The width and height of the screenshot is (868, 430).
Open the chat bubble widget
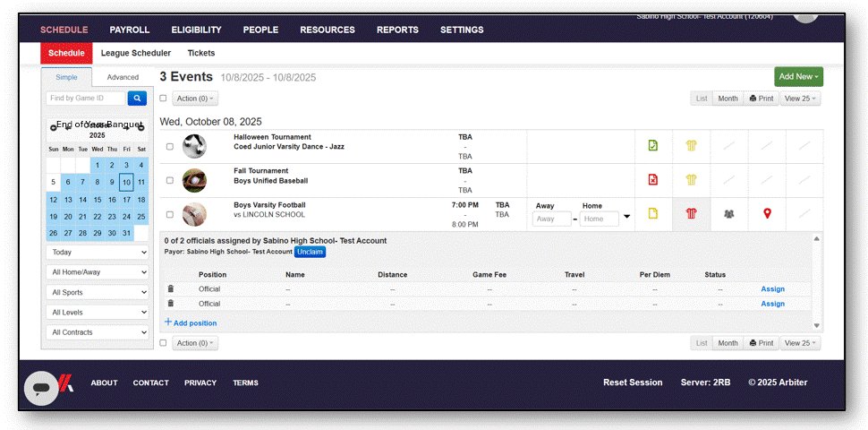point(41,389)
